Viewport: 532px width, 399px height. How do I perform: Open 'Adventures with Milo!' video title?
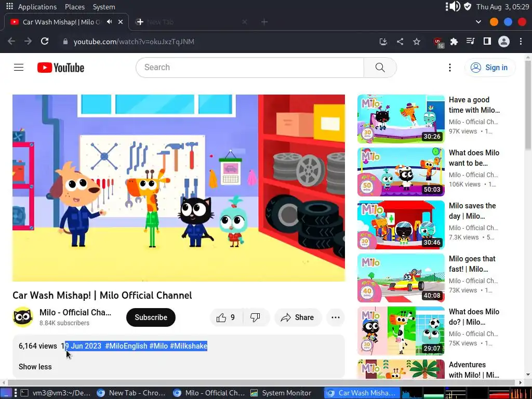click(x=474, y=370)
